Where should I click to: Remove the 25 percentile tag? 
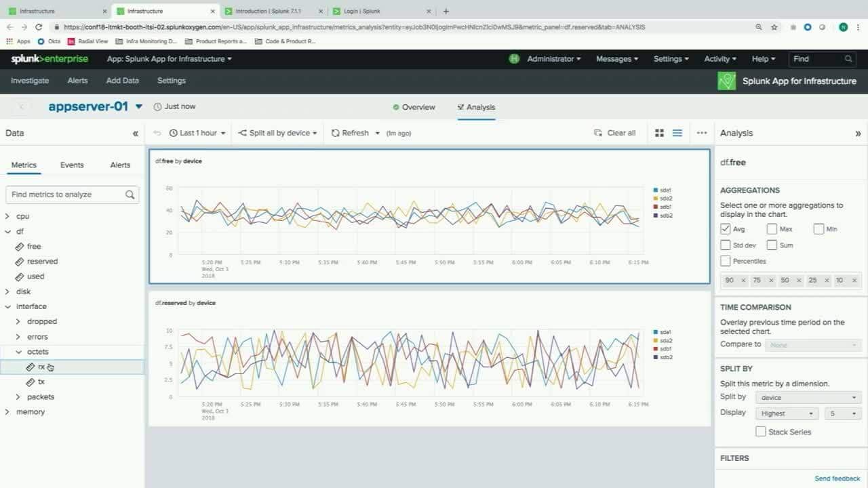click(x=825, y=280)
